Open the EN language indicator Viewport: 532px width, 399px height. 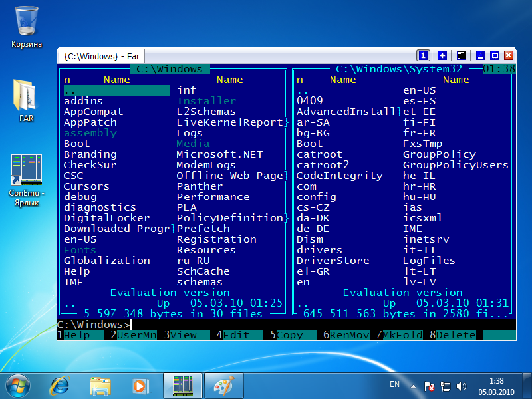coord(394,385)
